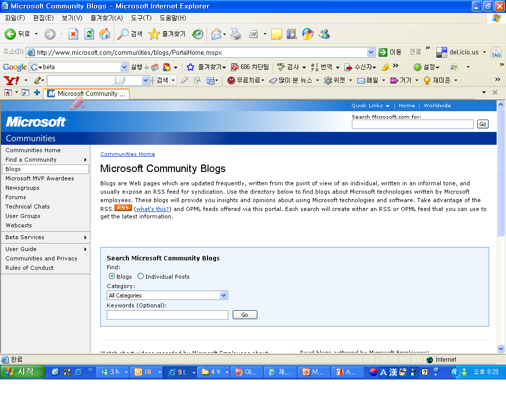The image size is (506, 420).
Task: Open the Back button history dropdown arrow
Action: click(x=36, y=34)
